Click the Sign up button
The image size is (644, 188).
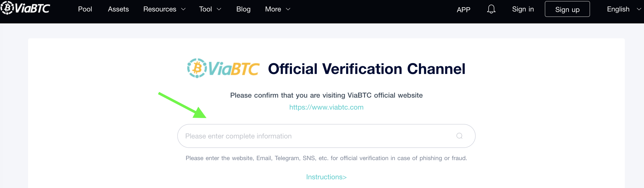(567, 9)
